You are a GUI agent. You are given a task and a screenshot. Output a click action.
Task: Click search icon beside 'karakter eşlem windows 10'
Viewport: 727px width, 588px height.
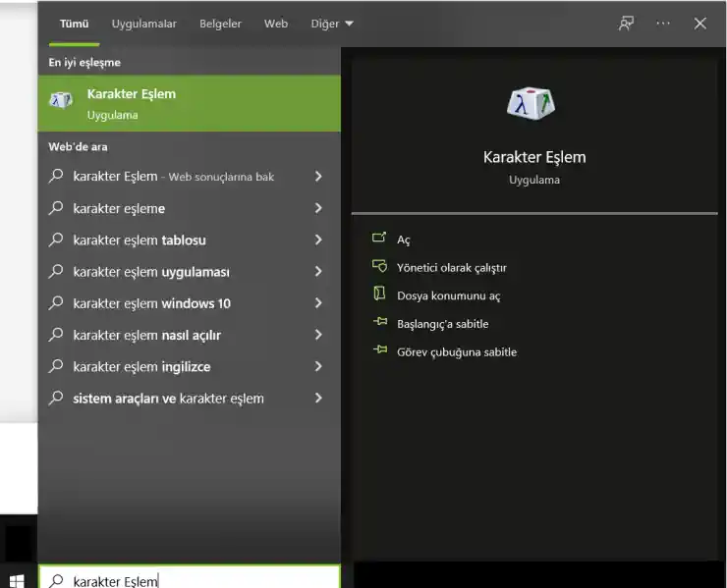point(56,303)
